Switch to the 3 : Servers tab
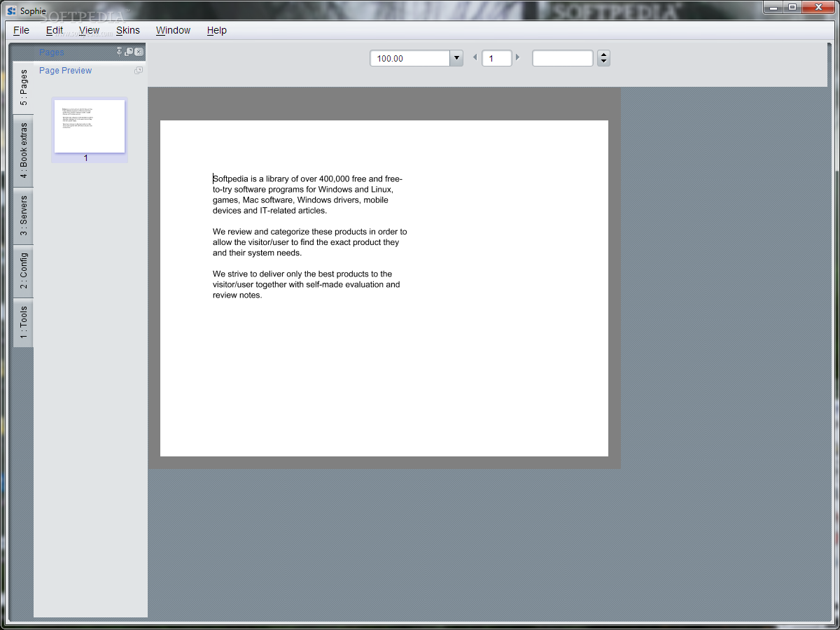The height and width of the screenshot is (630, 840). pyautogui.click(x=23, y=216)
